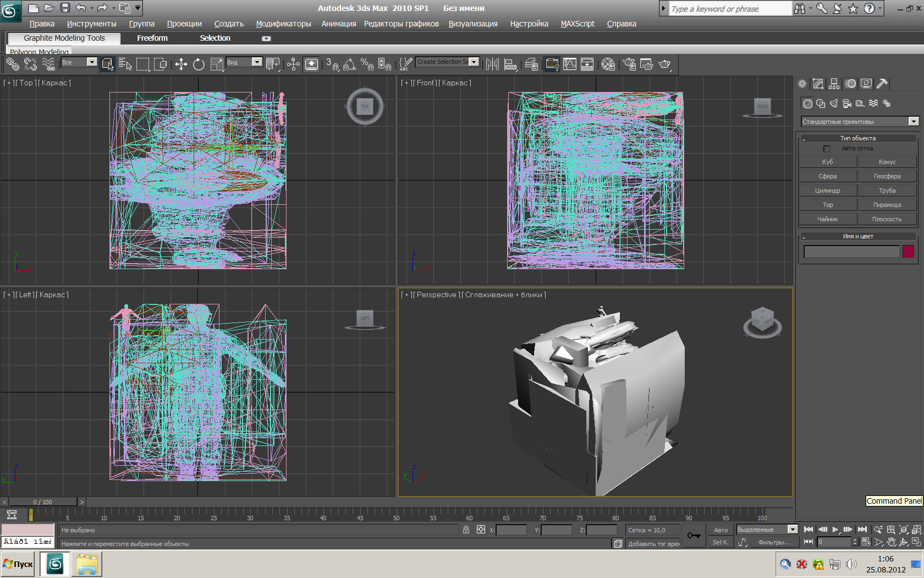Expand the Стандартные примитивы dropdown
This screenshot has width=924, height=578.
tap(914, 122)
